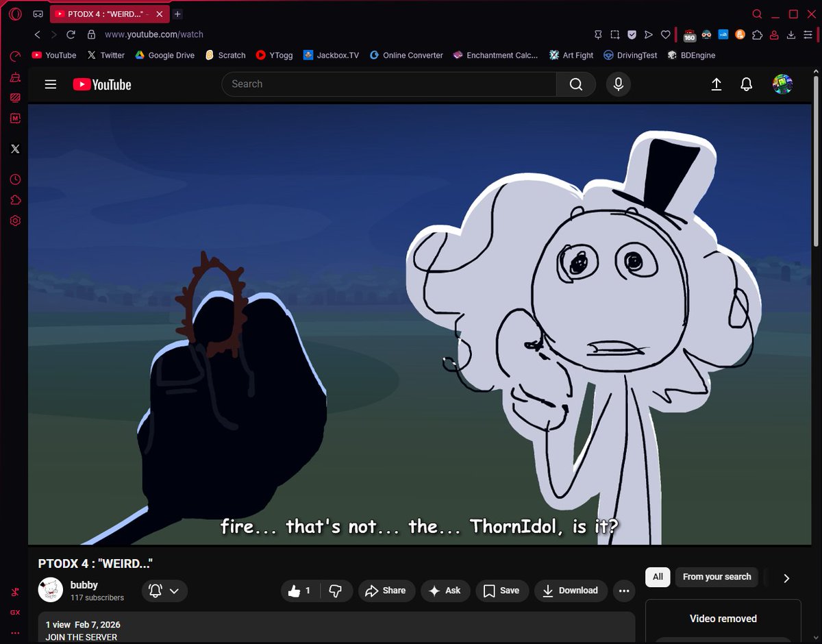The image size is (822, 644).
Task: Open the Twitter bookmark
Action: pos(106,55)
